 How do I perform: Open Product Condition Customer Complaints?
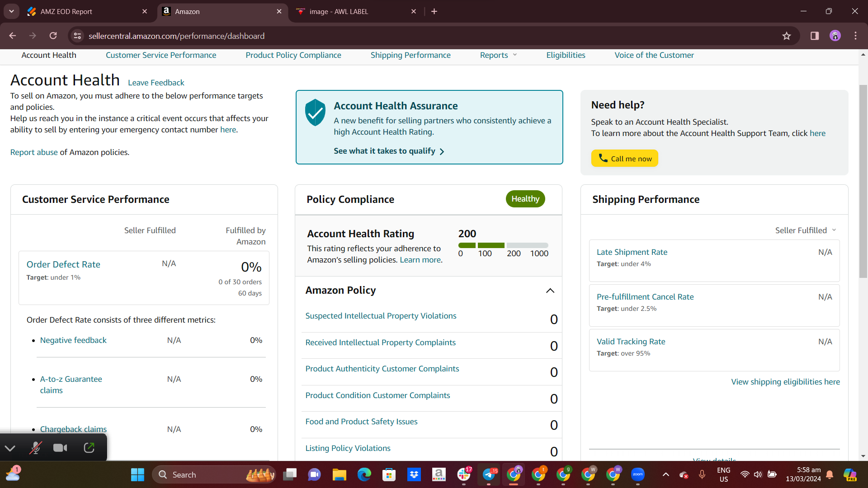coord(377,395)
